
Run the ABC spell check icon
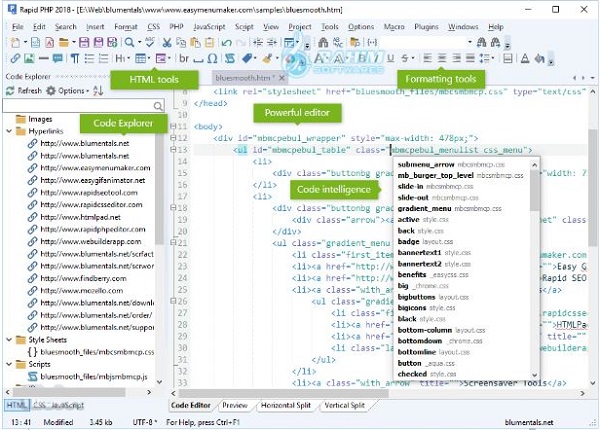point(150,42)
